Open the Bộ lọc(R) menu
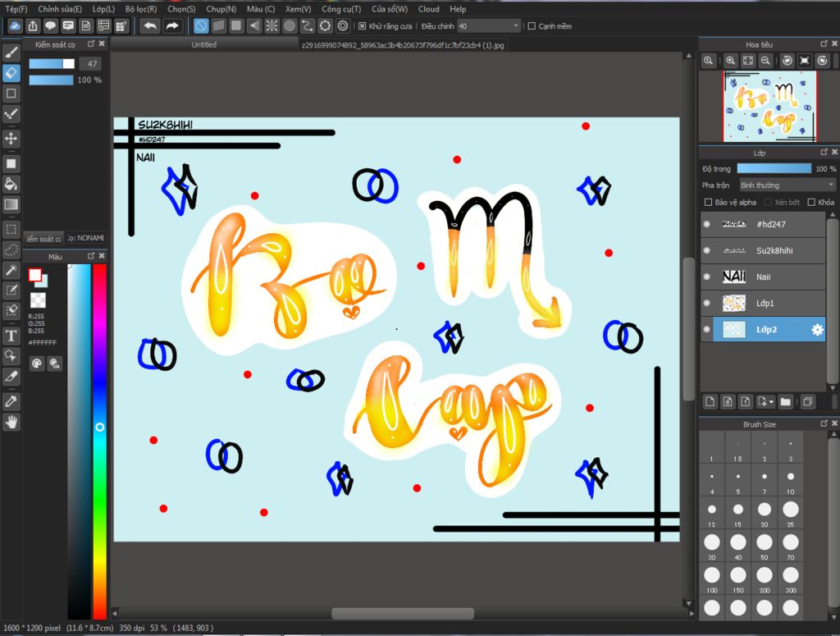Viewport: 840px width, 636px height. pyautogui.click(x=141, y=9)
